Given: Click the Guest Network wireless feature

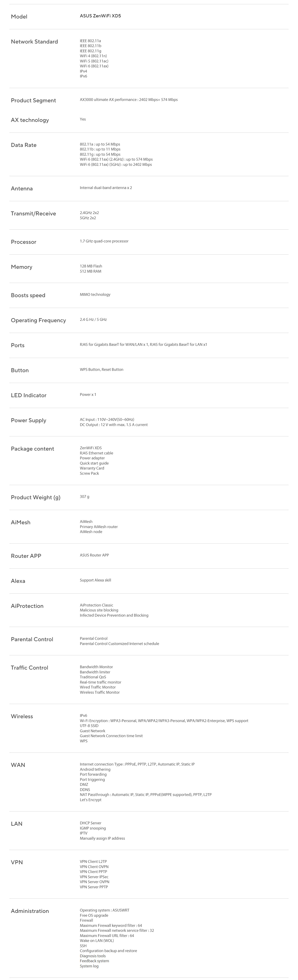Looking at the screenshot, I should pos(93,731).
